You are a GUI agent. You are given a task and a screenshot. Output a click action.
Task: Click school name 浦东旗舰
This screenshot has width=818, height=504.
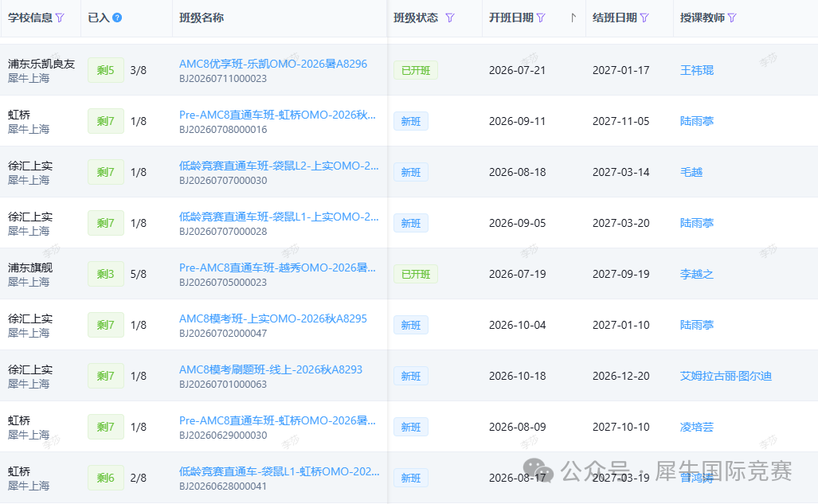[x=30, y=268]
